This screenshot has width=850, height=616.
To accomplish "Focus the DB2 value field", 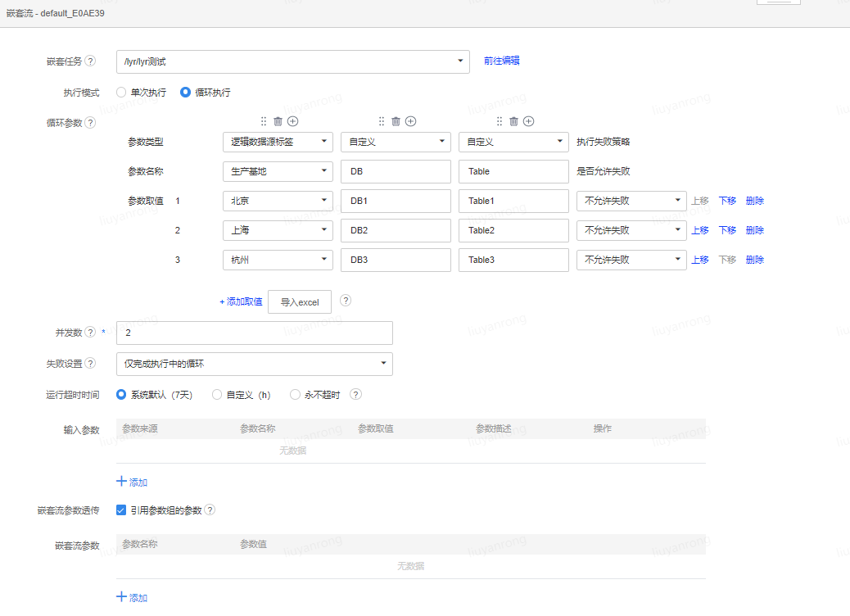I will coord(396,230).
